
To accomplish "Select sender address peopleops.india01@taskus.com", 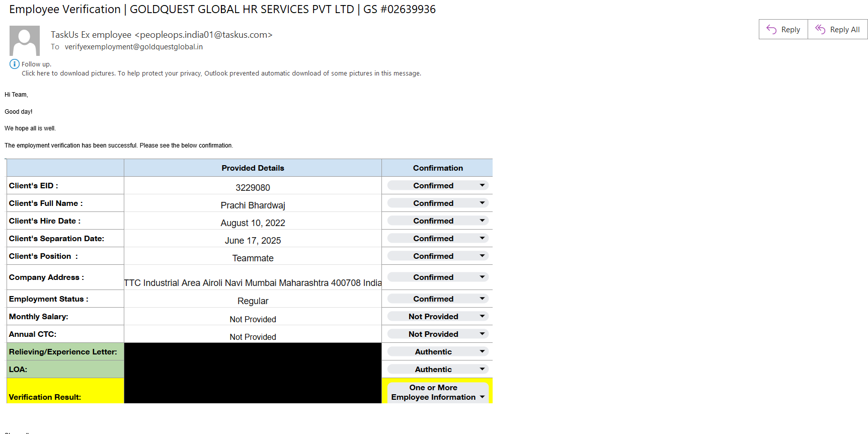I will pyautogui.click(x=203, y=35).
